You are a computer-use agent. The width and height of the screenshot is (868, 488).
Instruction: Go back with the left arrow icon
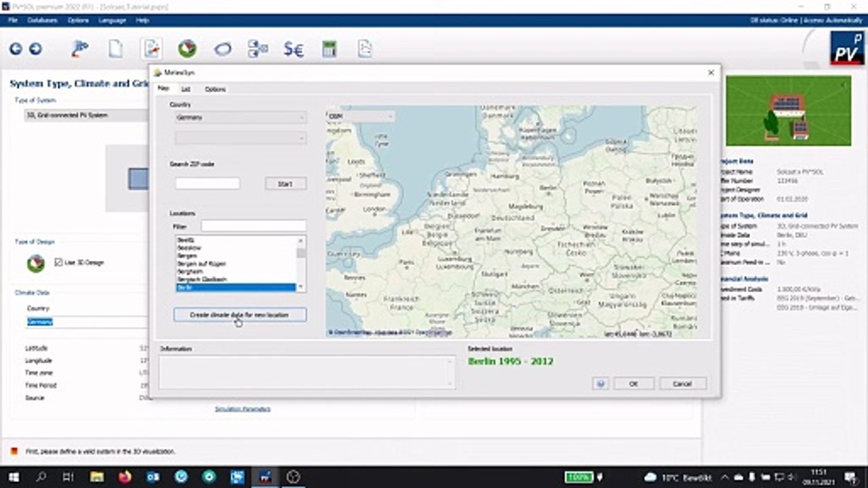15,49
